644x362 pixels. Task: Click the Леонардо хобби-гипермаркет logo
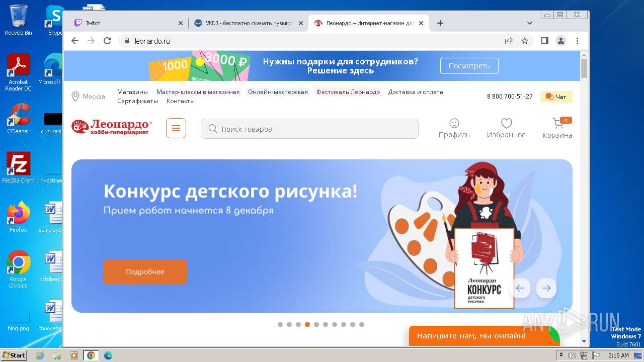coord(112,128)
